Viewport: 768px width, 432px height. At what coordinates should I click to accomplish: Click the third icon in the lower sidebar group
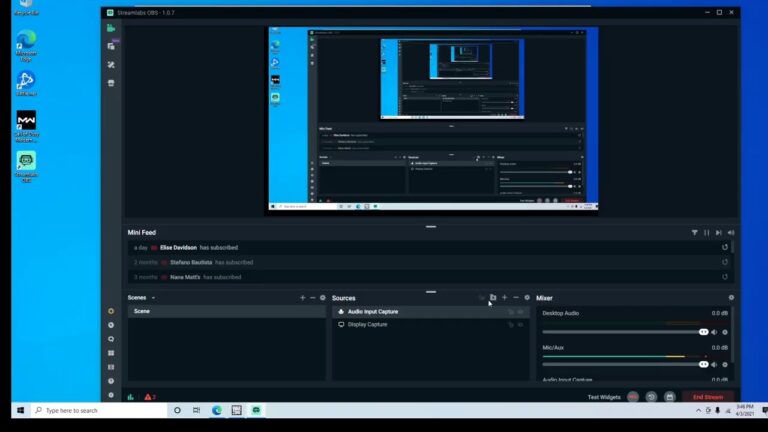pyautogui.click(x=111, y=339)
